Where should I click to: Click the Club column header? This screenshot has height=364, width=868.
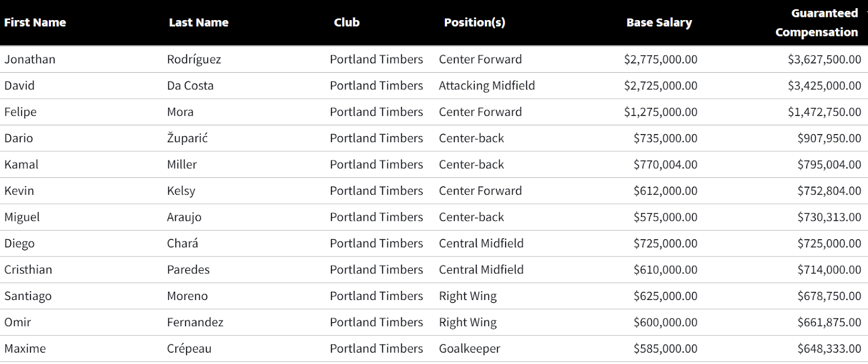[347, 23]
